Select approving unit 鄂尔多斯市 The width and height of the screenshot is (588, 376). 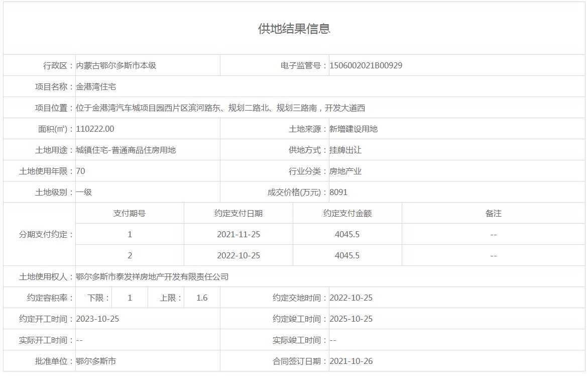pos(96,361)
